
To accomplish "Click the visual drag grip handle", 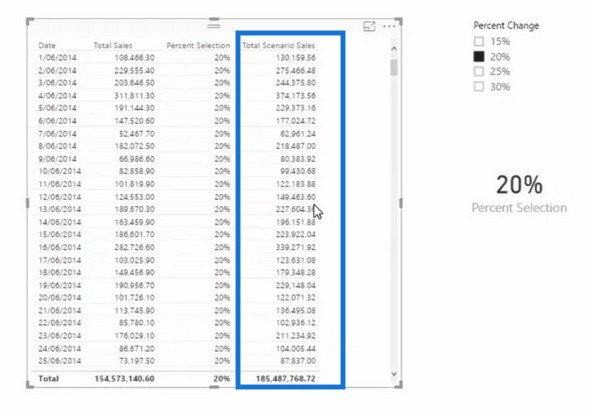I will 214,26.
